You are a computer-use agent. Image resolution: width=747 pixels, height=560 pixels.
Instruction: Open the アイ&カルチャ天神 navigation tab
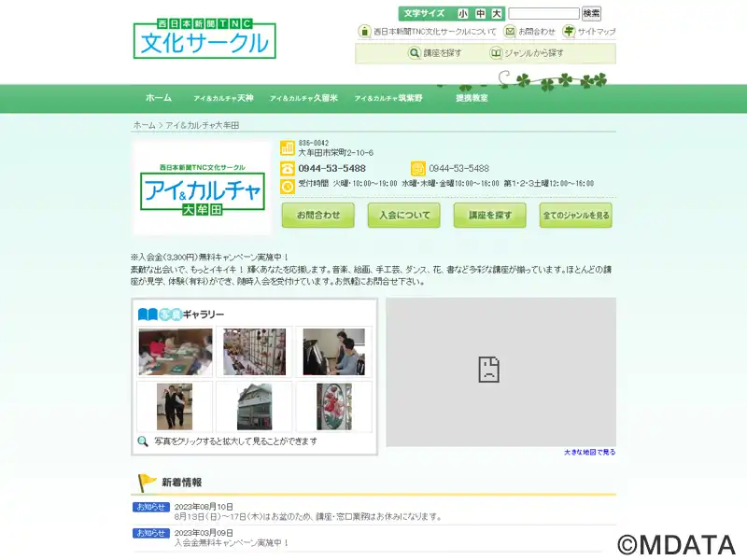click(x=223, y=98)
